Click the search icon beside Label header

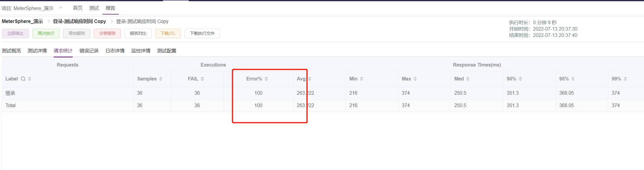(23, 79)
